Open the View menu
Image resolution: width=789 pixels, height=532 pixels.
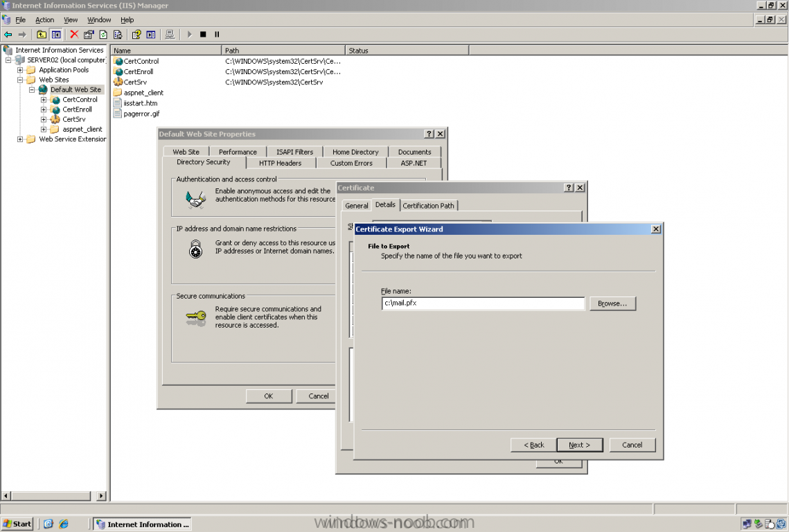tap(71, 20)
